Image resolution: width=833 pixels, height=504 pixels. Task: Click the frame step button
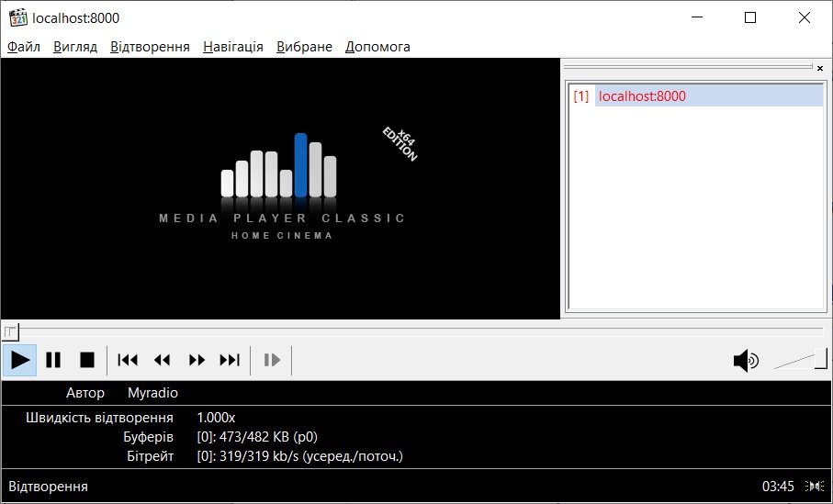[x=272, y=360]
